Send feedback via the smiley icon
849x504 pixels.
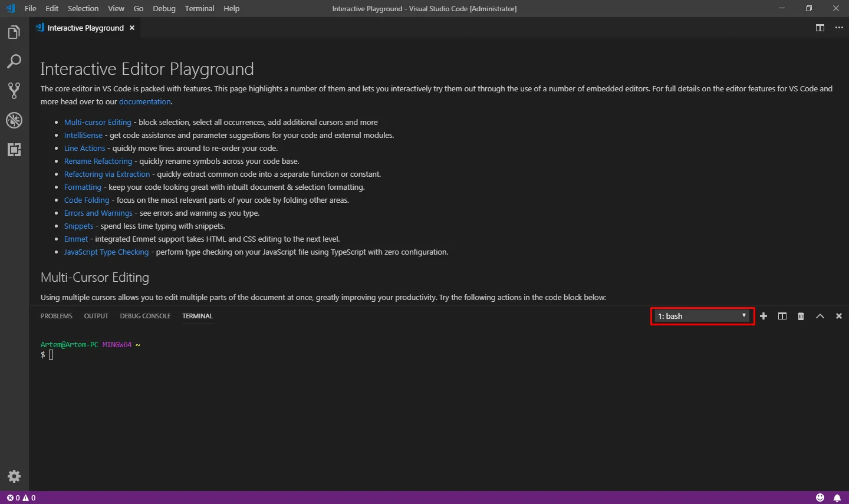820,498
